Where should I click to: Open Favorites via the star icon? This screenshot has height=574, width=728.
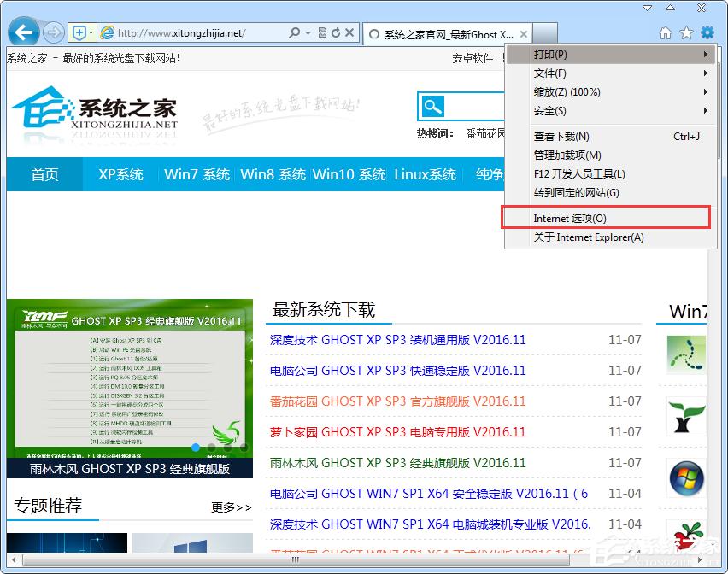click(685, 32)
